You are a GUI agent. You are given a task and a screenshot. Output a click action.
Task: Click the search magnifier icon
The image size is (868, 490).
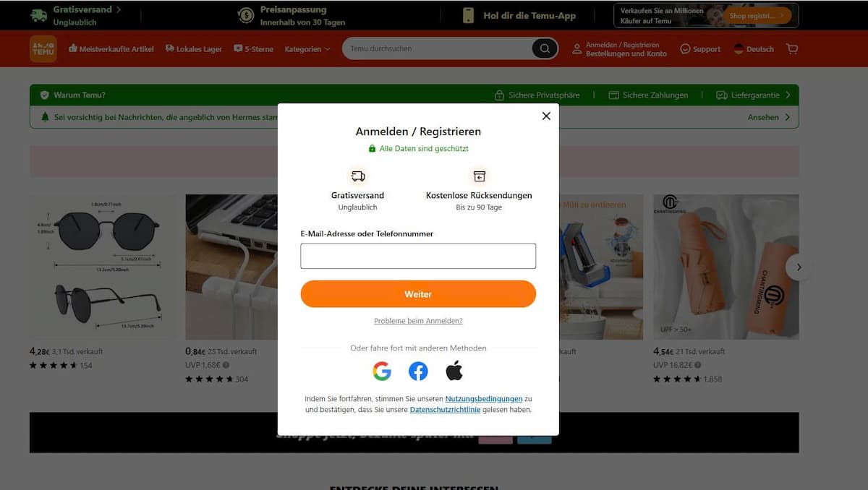tap(545, 48)
